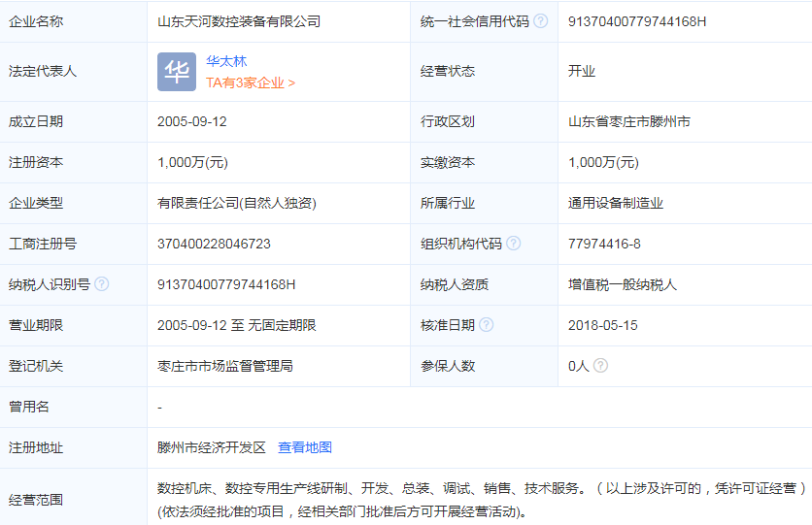Click the 企业名称 label cell
Image resolution: width=812 pixels, height=525 pixels.
click(x=74, y=21)
